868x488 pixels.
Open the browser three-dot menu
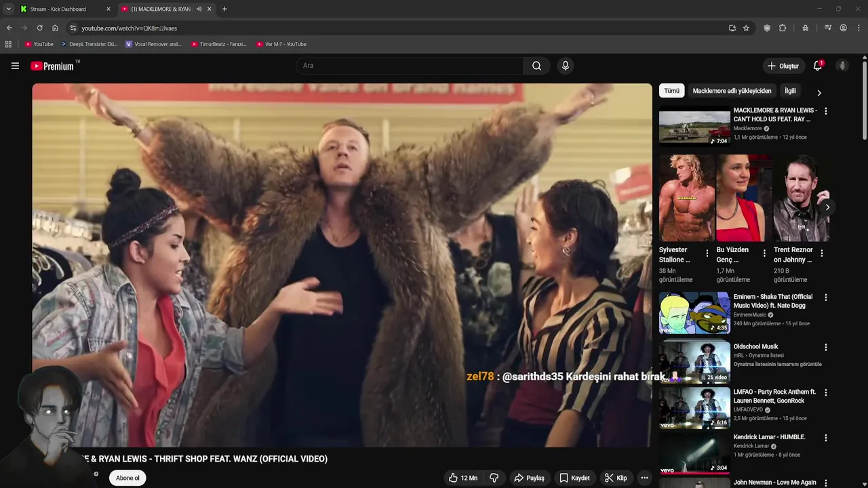(859, 28)
